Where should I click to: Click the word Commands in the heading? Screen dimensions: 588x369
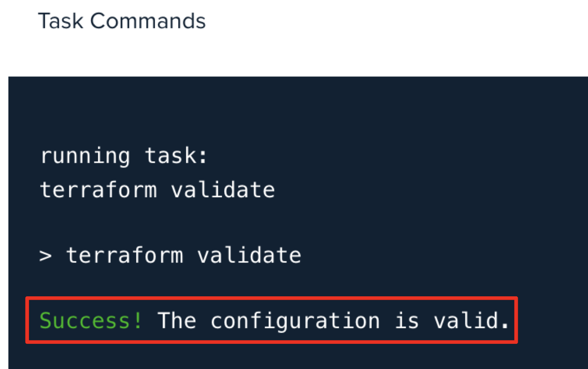pos(148,21)
